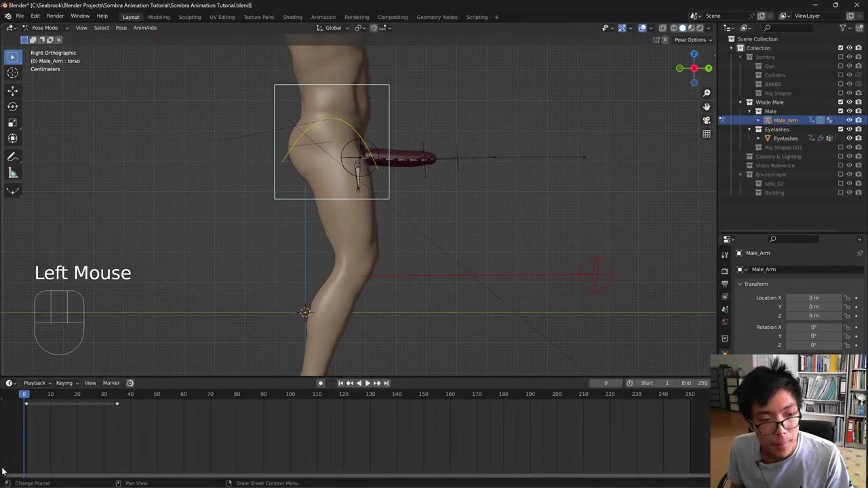Click the camera view icon in viewport
Screen dimensions: 868x488
707,120
